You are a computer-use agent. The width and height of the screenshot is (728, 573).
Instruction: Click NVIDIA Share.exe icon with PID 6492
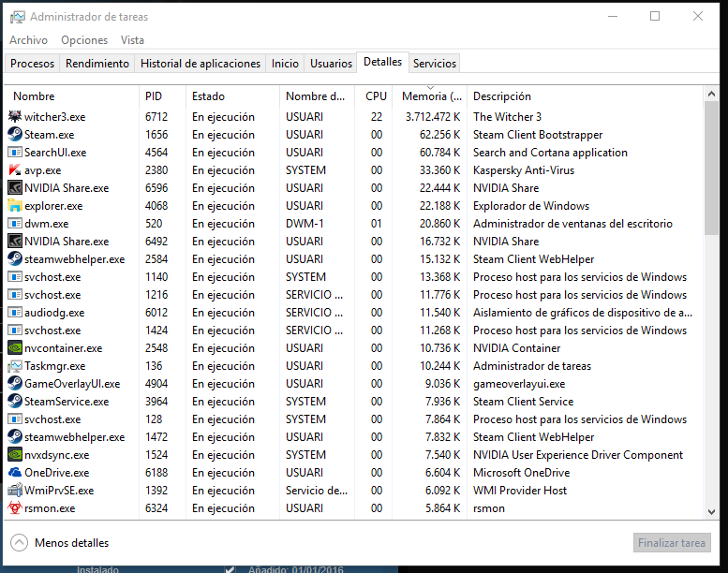(x=15, y=241)
